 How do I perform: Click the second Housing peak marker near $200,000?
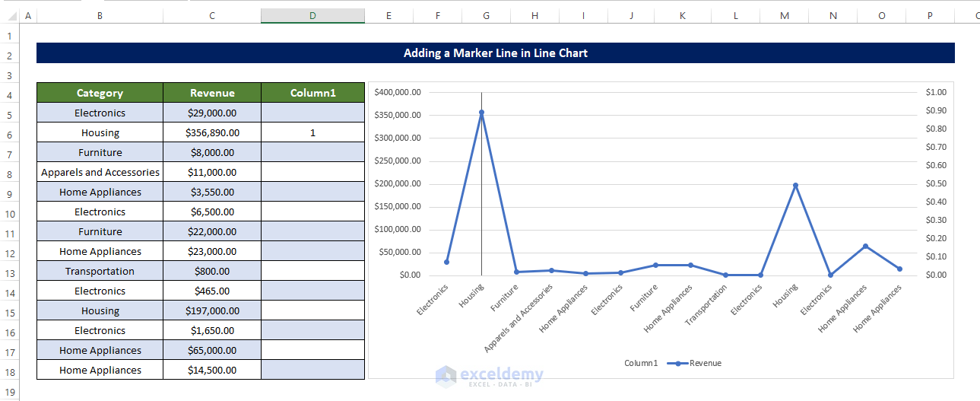(795, 185)
